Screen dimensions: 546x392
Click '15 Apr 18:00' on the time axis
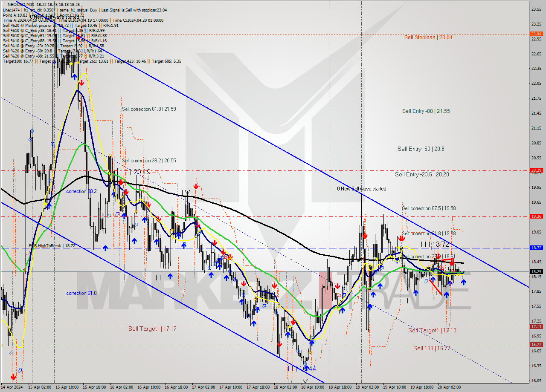94,387
